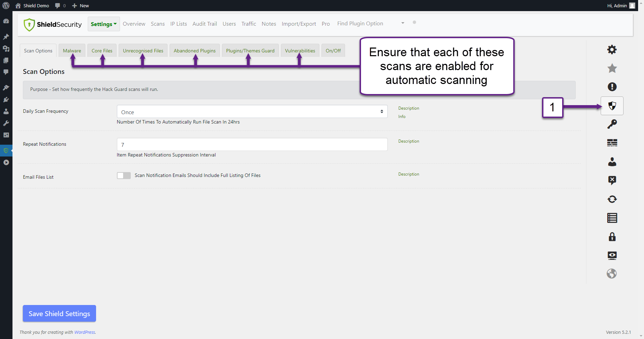The height and width of the screenshot is (339, 644).
Task: Switch to the Malware tab
Action: coord(72,51)
